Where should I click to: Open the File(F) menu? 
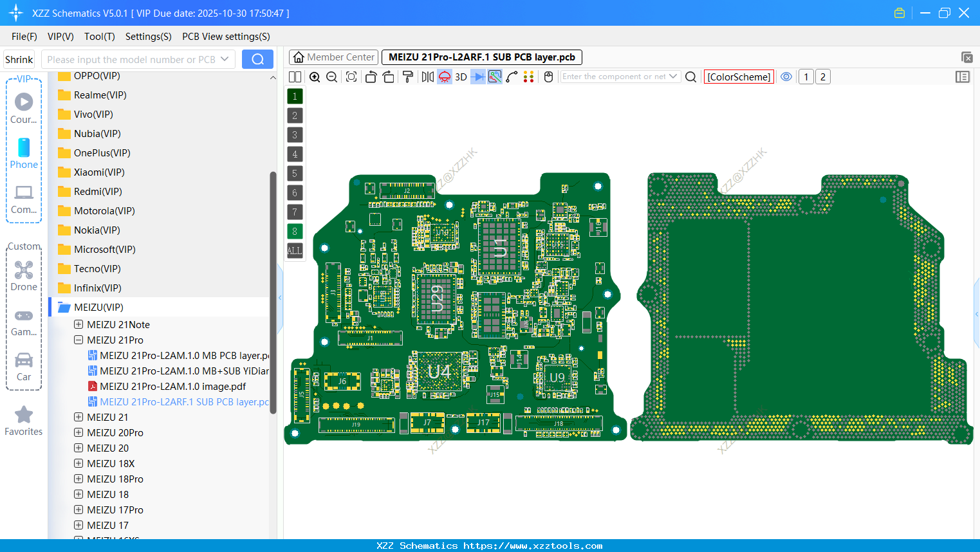24,37
